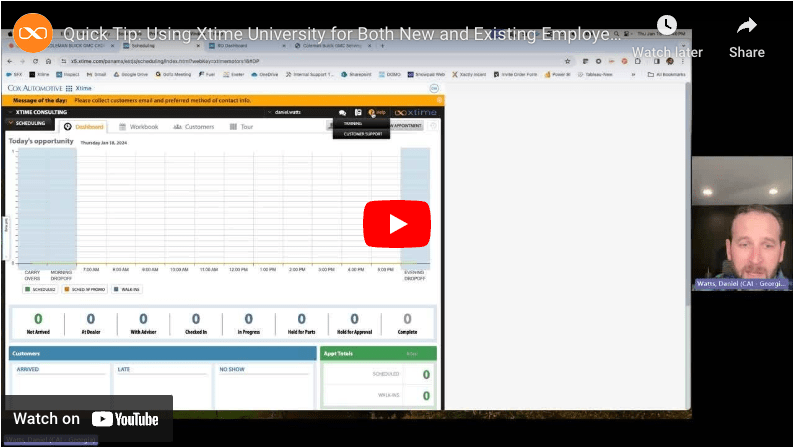The width and height of the screenshot is (795, 448).
Task: Expand the Xtime Consulting dealer selector
Action: pos(40,112)
